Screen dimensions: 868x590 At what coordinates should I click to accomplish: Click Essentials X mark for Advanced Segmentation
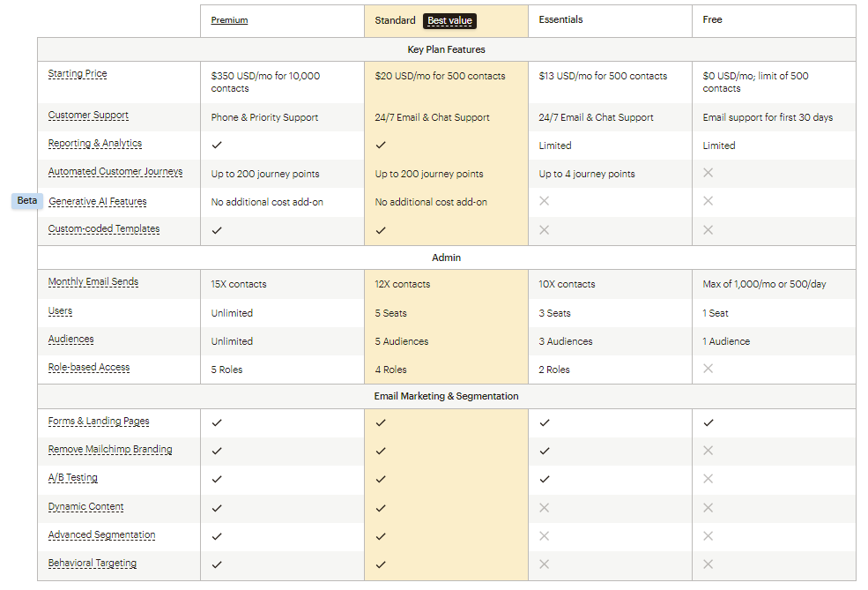coord(544,535)
